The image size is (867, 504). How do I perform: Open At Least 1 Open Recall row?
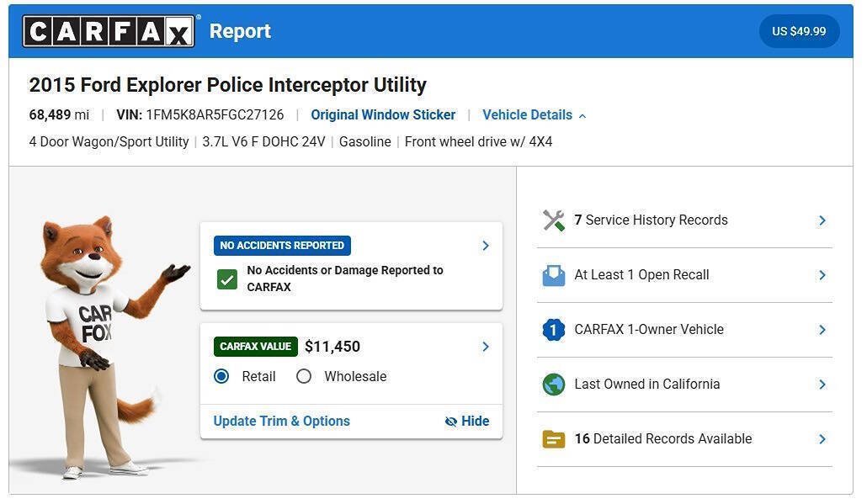coord(684,275)
